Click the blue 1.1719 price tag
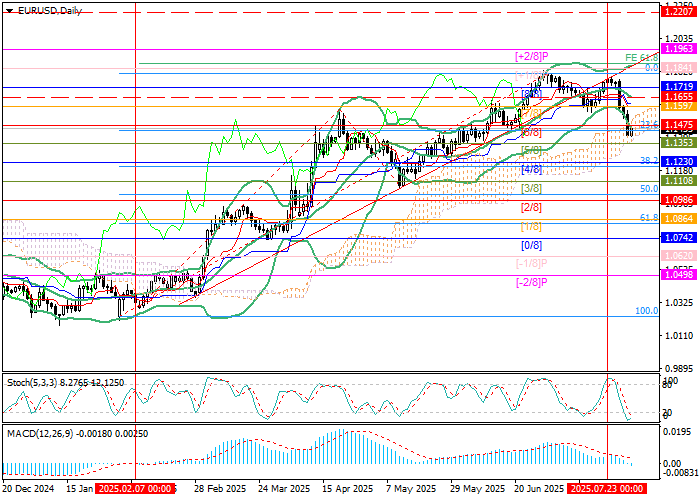The height and width of the screenshot is (500, 700). click(x=677, y=88)
